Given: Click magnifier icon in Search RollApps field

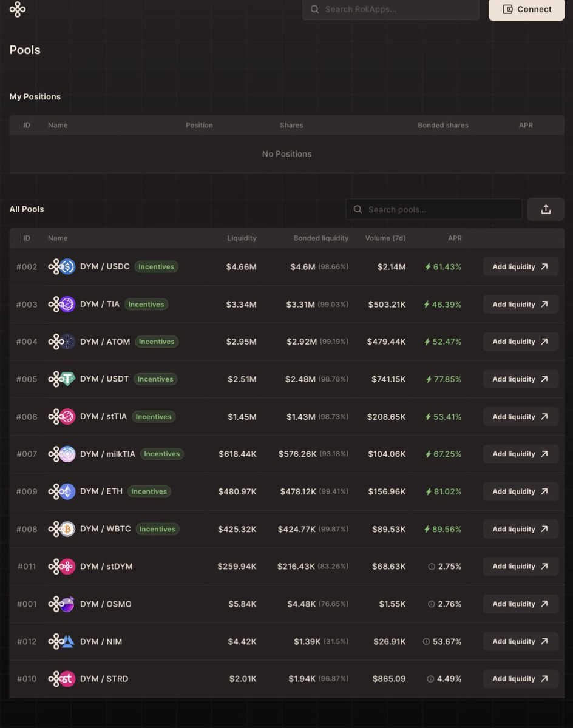Looking at the screenshot, I should click(x=314, y=9).
